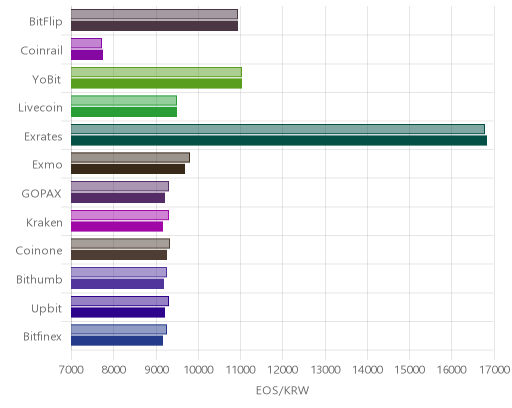This screenshot has height=408, width=512.
Task: Click the Bitfinex axis label
Action: click(x=42, y=337)
